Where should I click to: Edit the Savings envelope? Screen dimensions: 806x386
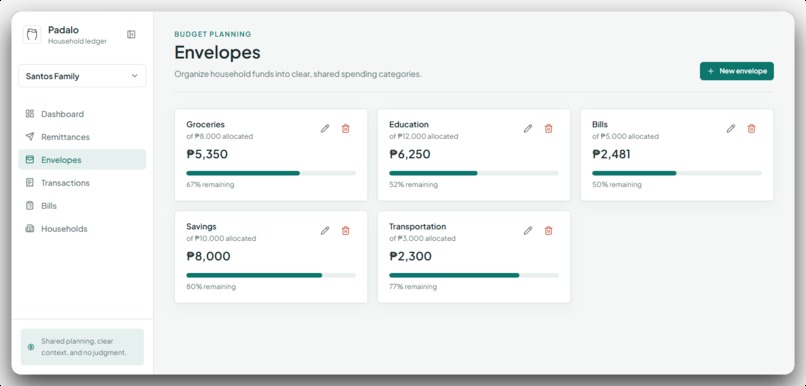[x=325, y=231]
